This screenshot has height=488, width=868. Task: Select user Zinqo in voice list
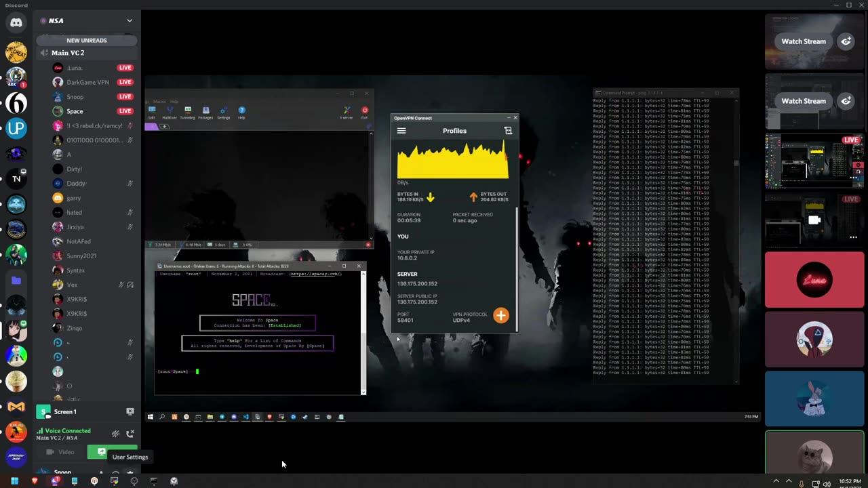click(x=93, y=328)
